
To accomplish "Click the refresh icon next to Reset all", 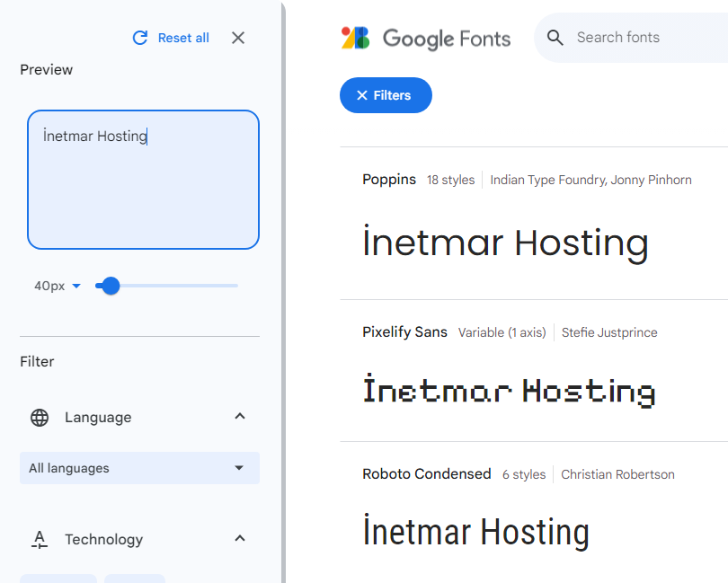I will (x=141, y=38).
